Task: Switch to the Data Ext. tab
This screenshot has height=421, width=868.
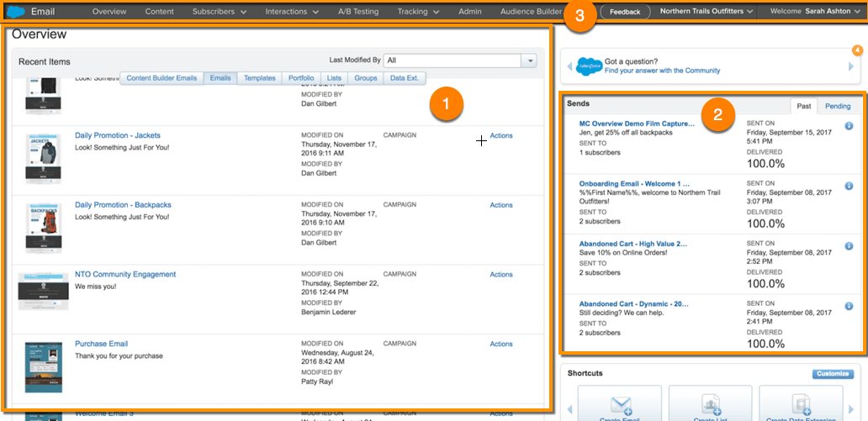Action: click(x=405, y=78)
